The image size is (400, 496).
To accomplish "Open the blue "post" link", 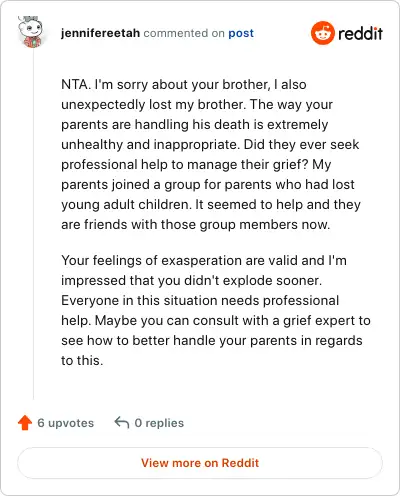I will [241, 33].
